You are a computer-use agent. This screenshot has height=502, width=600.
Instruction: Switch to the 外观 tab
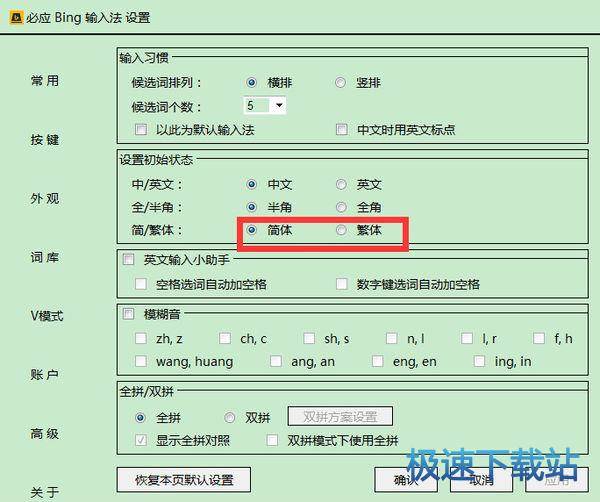coord(45,199)
